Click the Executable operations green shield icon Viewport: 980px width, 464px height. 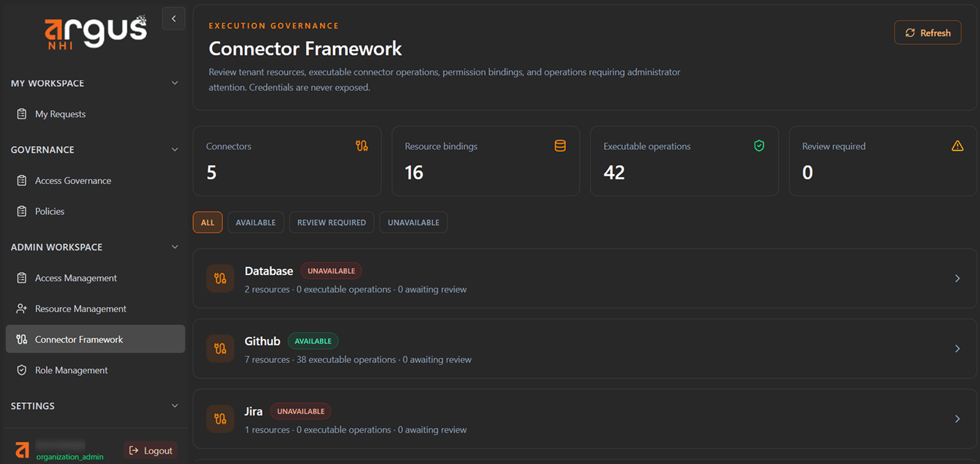[759, 146]
